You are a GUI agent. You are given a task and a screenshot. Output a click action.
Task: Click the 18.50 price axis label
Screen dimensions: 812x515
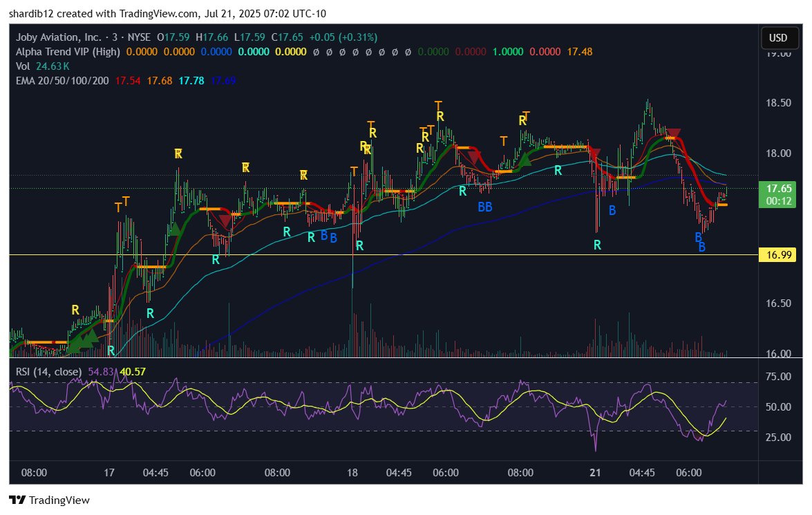point(778,102)
